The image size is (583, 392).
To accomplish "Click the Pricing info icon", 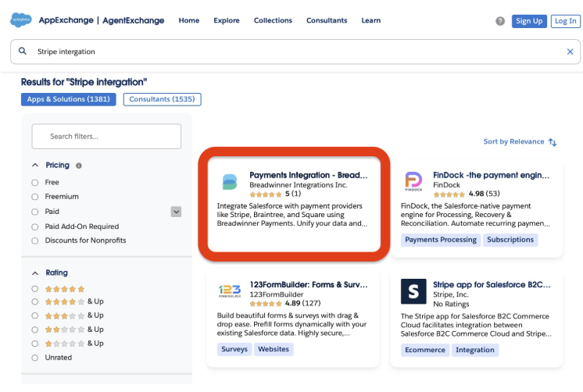I will tap(79, 166).
